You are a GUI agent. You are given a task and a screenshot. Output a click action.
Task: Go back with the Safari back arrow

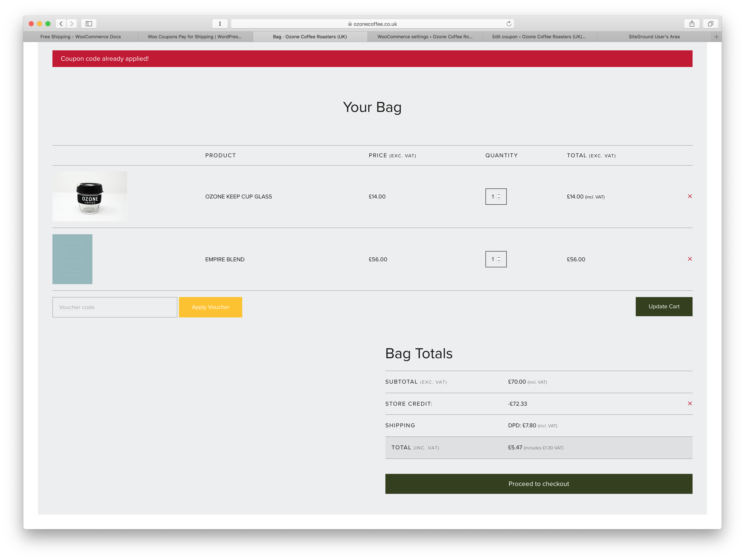click(61, 24)
